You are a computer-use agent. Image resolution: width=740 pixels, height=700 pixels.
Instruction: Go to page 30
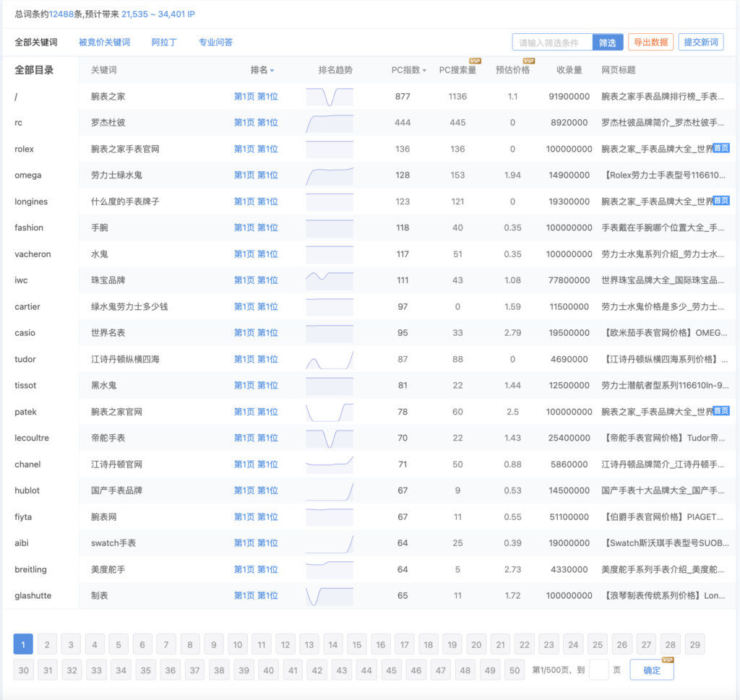pyautogui.click(x=24, y=670)
